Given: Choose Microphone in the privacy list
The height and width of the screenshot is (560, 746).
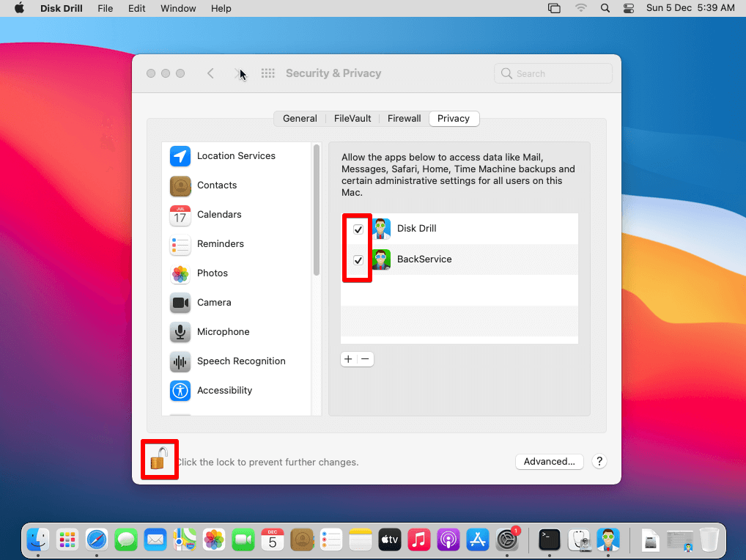Looking at the screenshot, I should 236,332.
